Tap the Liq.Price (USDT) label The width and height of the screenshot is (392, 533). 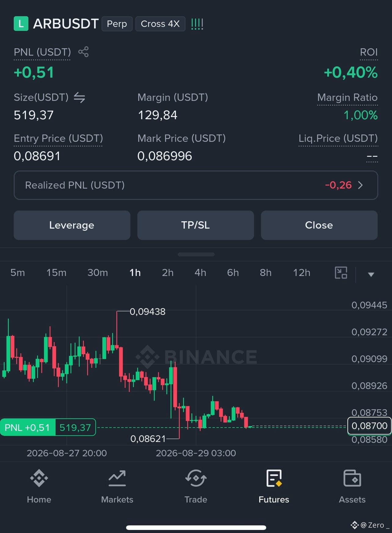coord(338,138)
